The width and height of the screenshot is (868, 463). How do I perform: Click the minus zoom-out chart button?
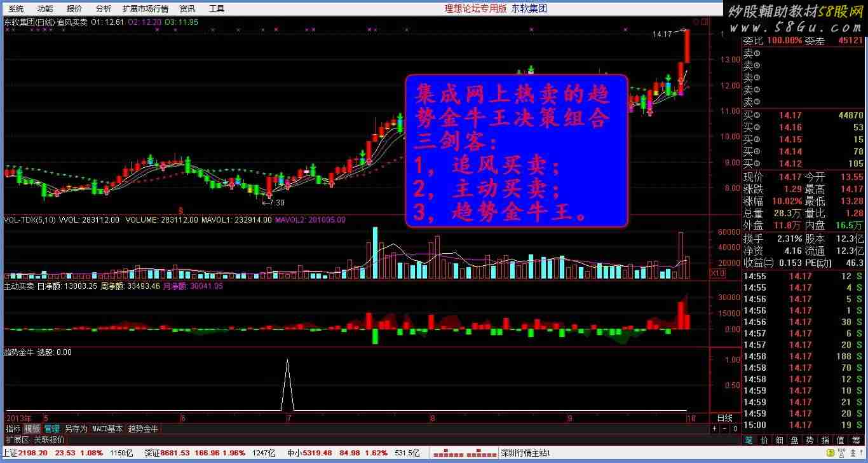point(723,429)
